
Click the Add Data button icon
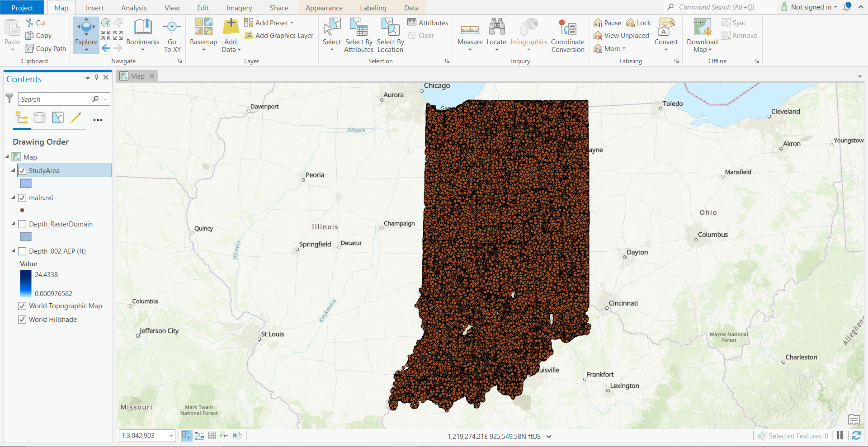pos(231,27)
